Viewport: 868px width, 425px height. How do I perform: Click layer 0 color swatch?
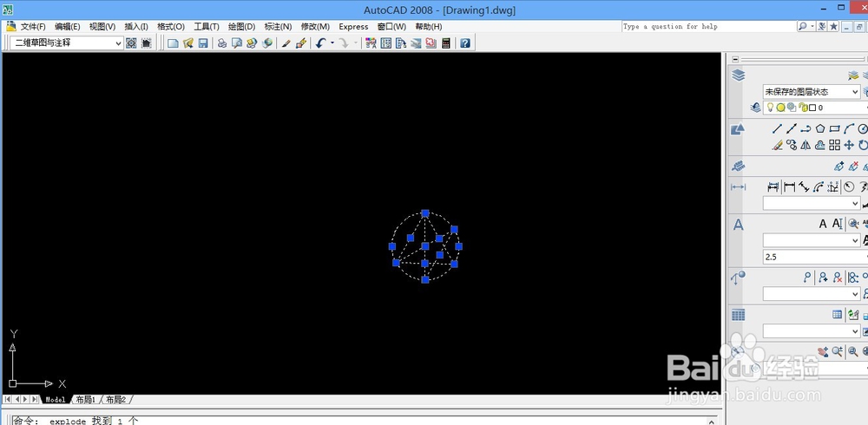tap(812, 108)
